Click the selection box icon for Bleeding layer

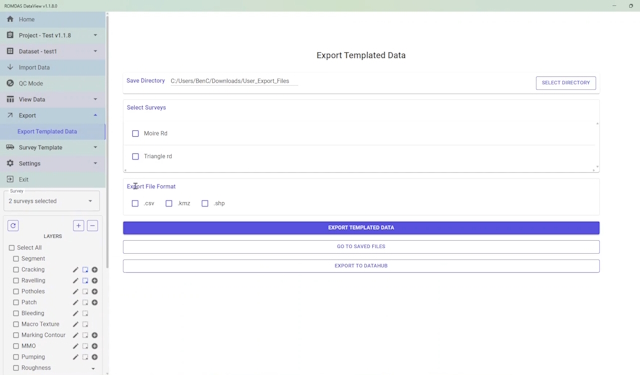click(x=85, y=313)
